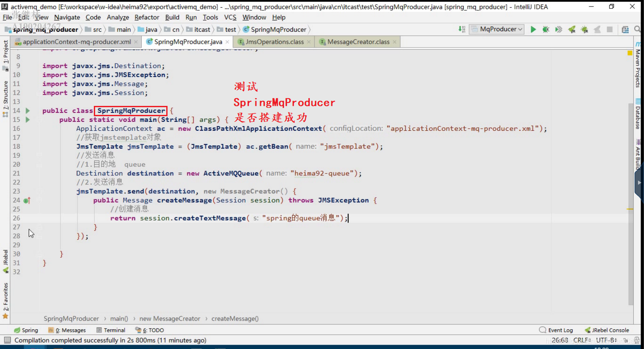
Task: Click the grey Stop square button
Action: [x=610, y=29]
